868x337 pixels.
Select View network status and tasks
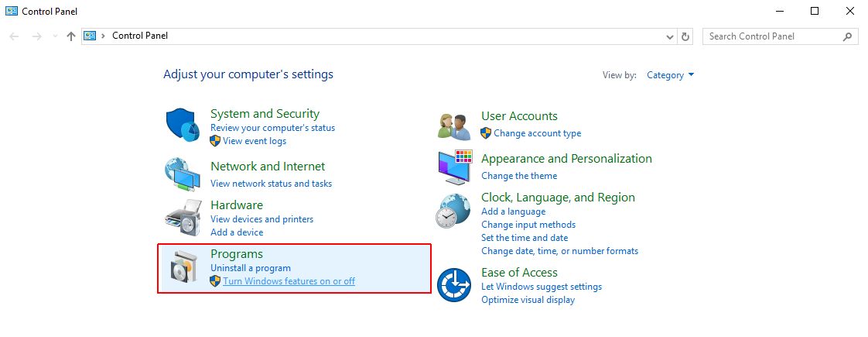(x=271, y=184)
